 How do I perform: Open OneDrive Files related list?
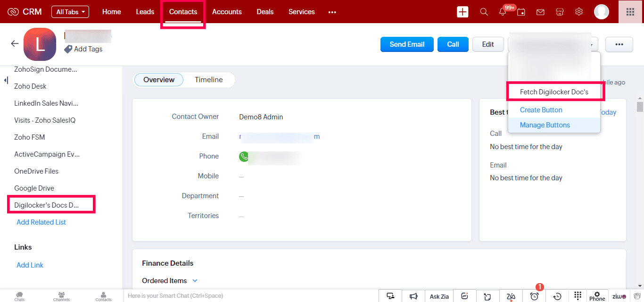[x=36, y=171]
